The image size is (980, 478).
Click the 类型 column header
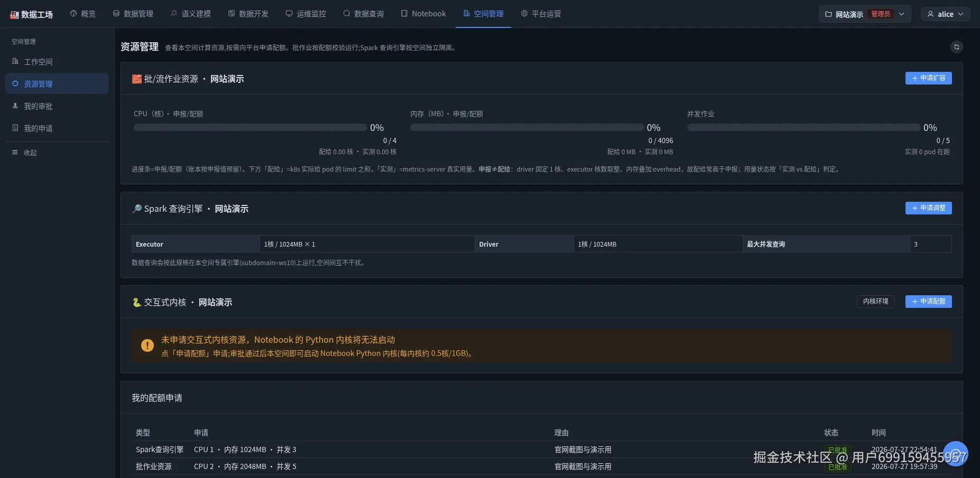[143, 433]
